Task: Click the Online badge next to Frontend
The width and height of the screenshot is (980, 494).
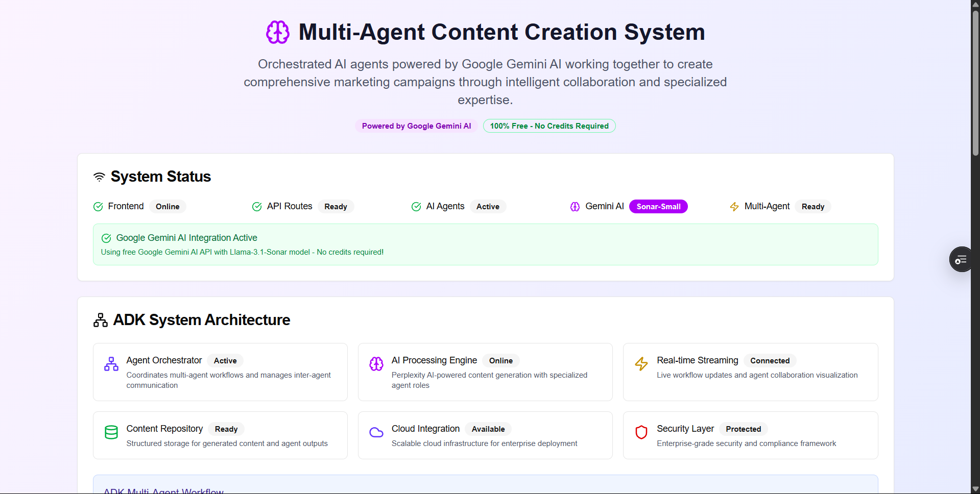Action: point(168,207)
